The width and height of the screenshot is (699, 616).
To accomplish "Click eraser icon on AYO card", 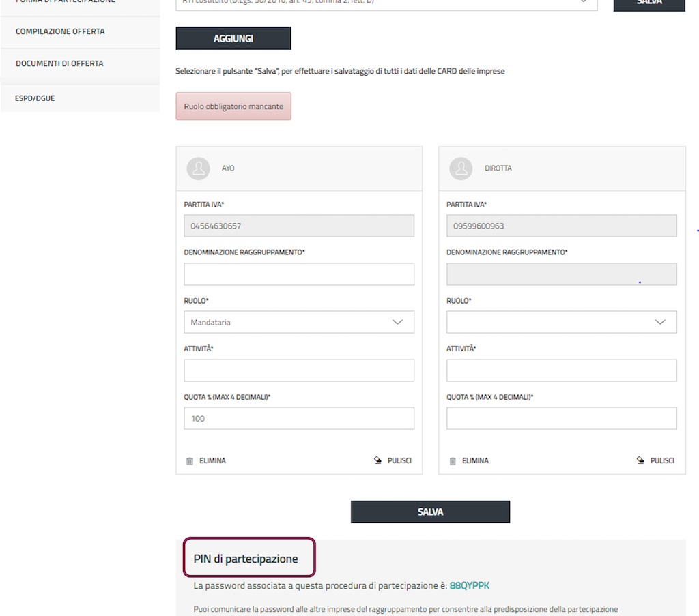I will pyautogui.click(x=377, y=460).
